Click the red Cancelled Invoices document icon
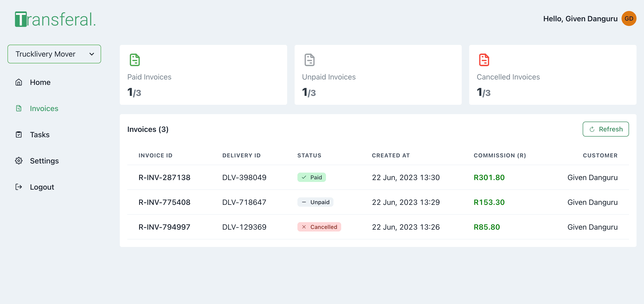Image resolution: width=644 pixels, height=304 pixels. pyautogui.click(x=484, y=60)
